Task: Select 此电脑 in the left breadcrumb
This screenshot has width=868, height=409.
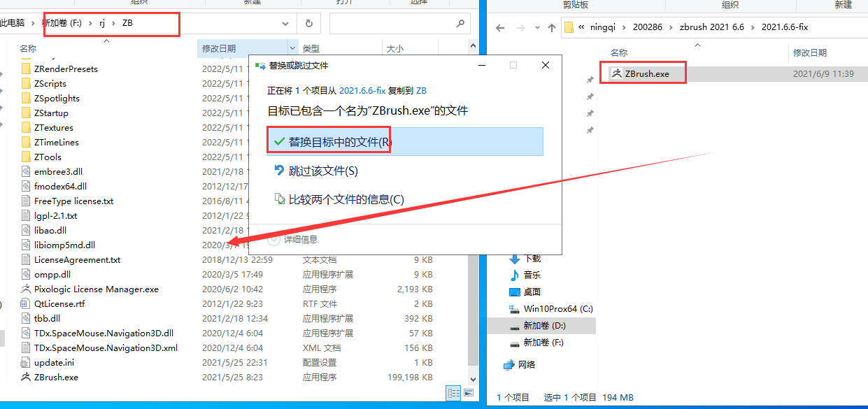Action: tap(12, 23)
